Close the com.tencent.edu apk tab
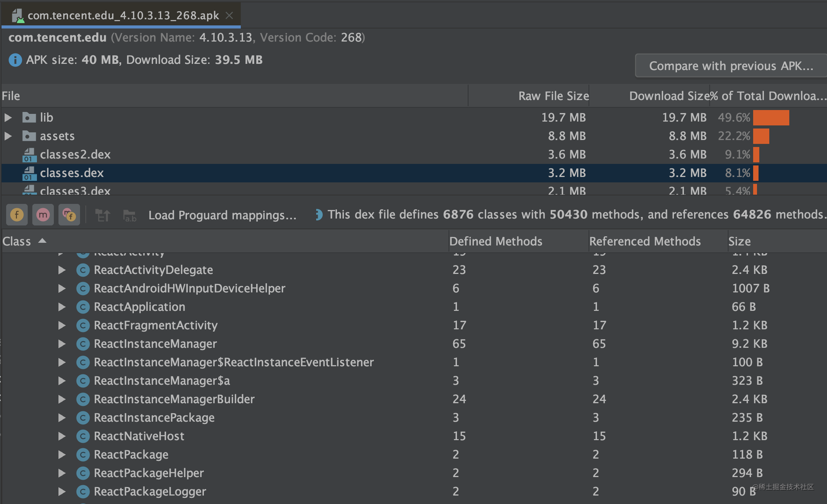827x504 pixels. (x=229, y=15)
